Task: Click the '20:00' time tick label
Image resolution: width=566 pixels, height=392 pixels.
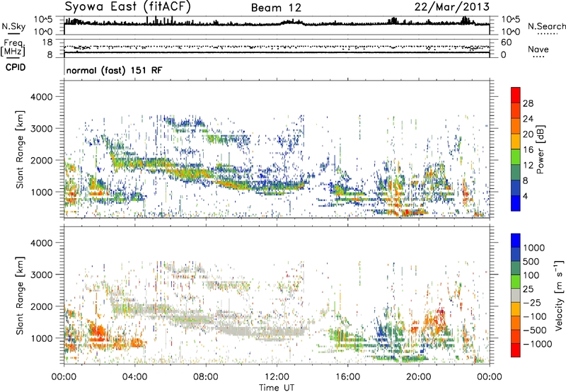Action: [x=419, y=377]
